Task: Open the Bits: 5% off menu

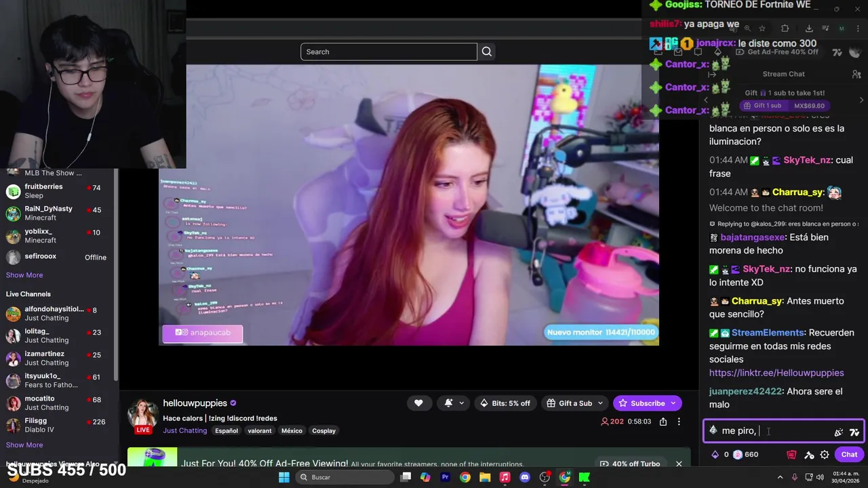Action: pos(505,403)
